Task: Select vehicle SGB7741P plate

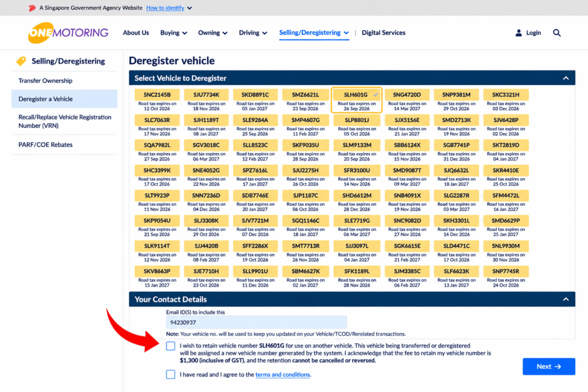Action: click(457, 145)
